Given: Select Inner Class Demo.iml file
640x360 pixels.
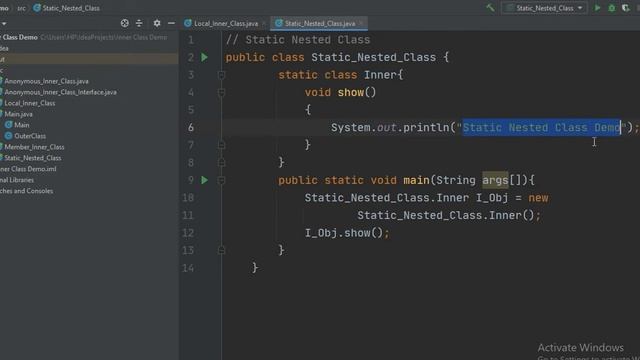Looking at the screenshot, I should 28,169.
